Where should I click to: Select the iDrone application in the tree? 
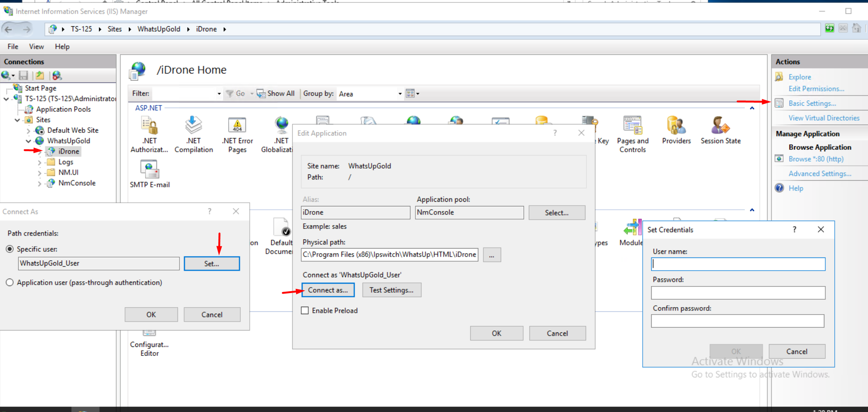point(68,151)
